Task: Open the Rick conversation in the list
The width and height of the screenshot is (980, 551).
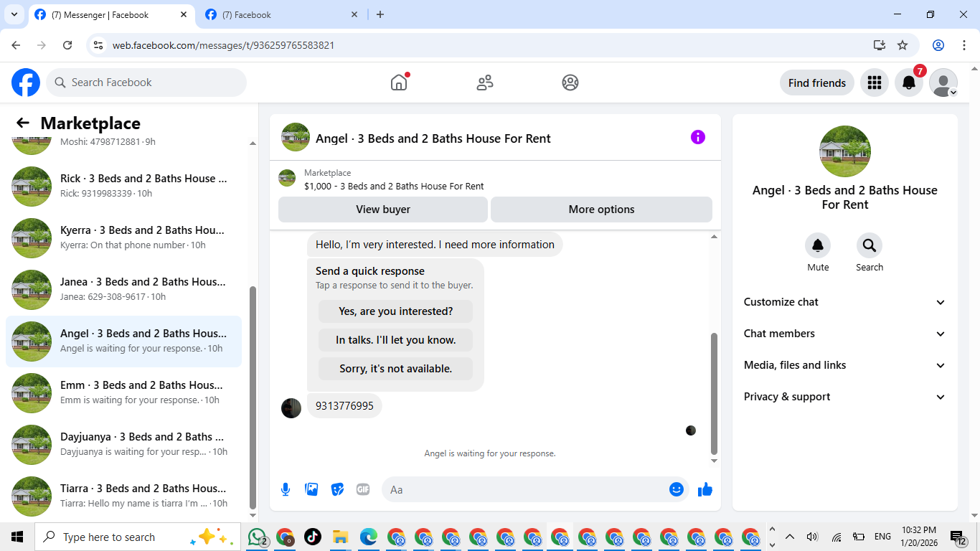Action: pos(123,187)
